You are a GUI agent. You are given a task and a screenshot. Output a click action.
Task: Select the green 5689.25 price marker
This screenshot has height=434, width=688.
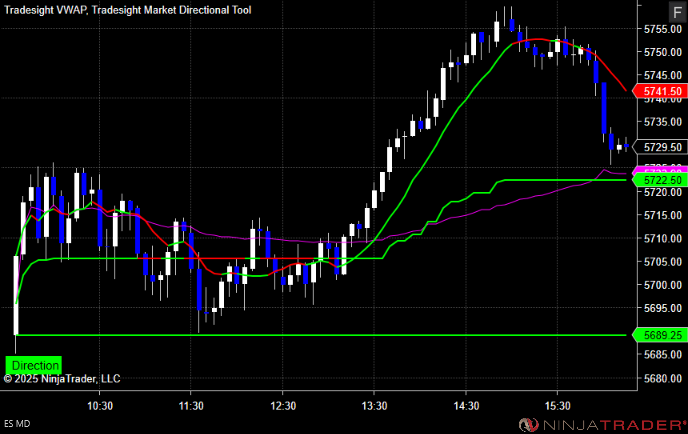coord(659,335)
